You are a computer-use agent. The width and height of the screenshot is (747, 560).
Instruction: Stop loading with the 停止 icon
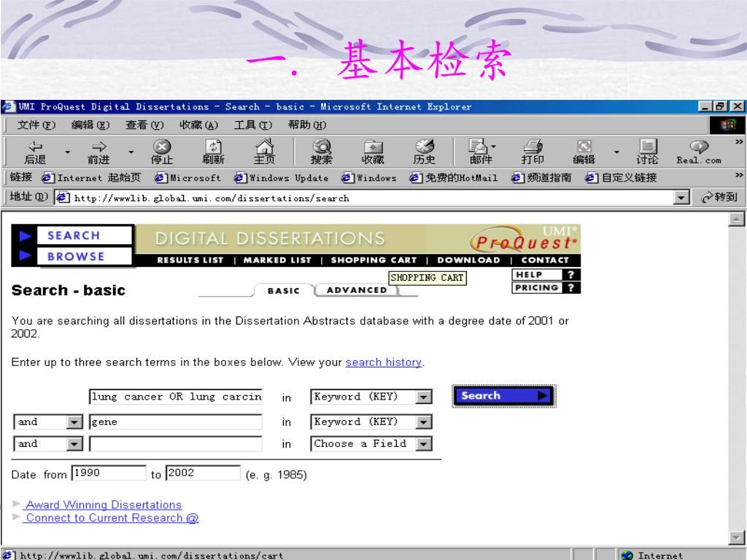[162, 152]
